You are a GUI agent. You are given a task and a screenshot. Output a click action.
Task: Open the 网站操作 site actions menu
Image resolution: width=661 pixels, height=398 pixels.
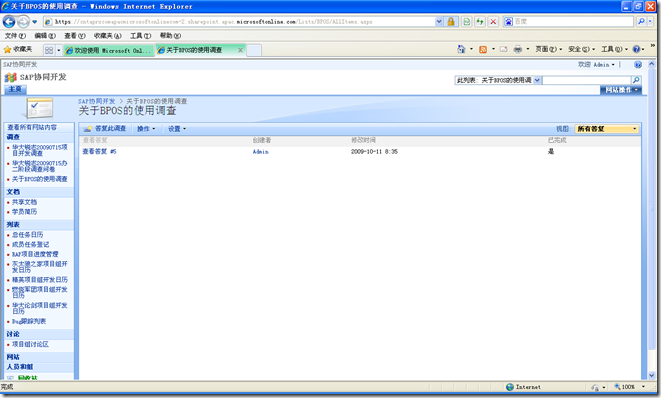[621, 90]
